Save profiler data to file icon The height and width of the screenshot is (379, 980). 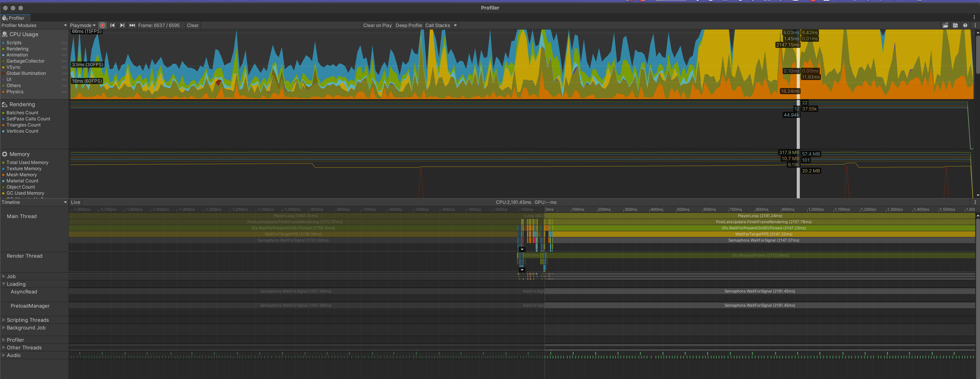point(955,25)
